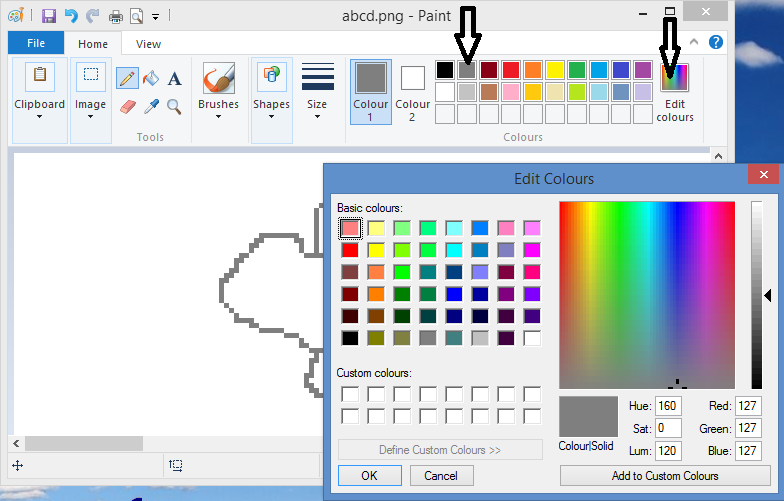
Task: Click the luminance slider bar
Action: click(x=756, y=295)
